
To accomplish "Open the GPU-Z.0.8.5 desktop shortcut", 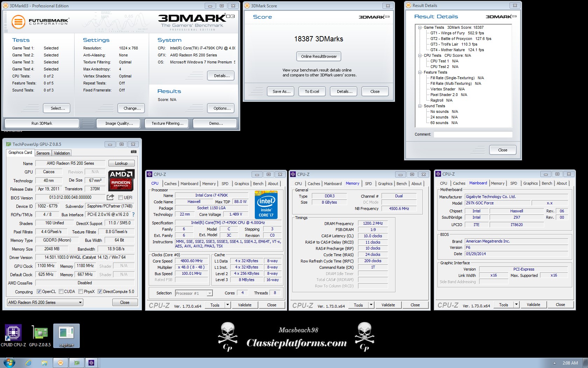I will coord(40,335).
